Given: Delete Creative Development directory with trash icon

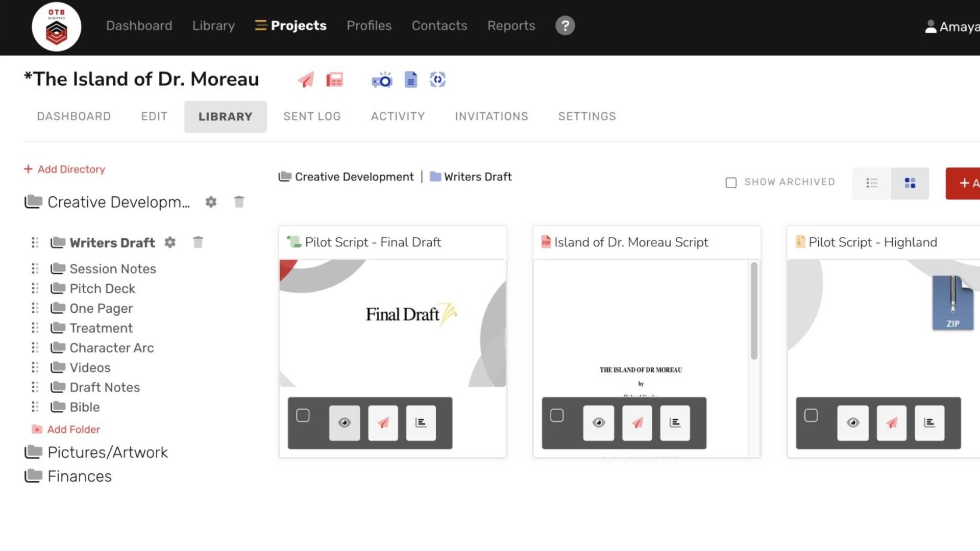Looking at the screenshot, I should (239, 202).
